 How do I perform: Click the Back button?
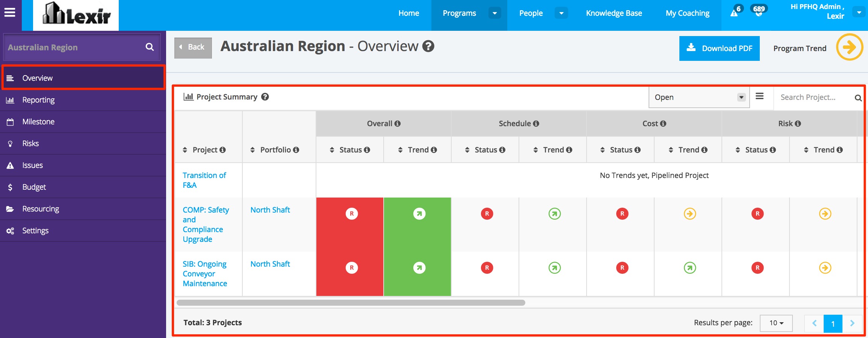point(193,48)
